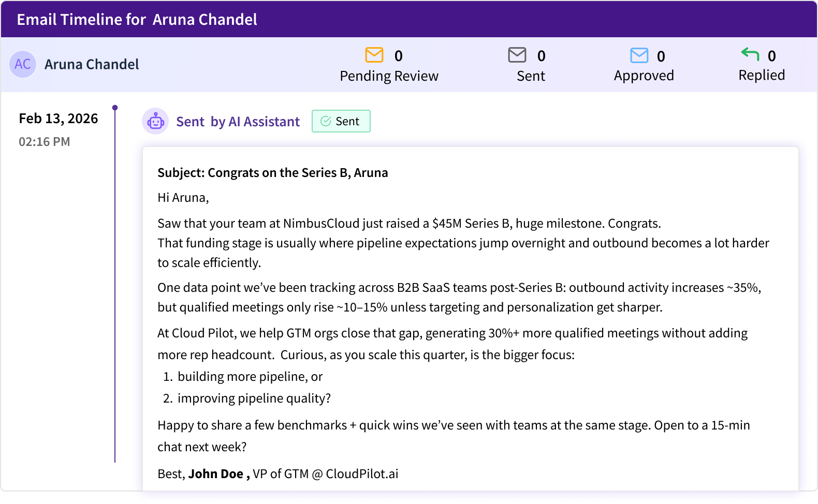Click the green Replied arrow icon
The height and width of the screenshot is (504, 818).
tap(750, 54)
